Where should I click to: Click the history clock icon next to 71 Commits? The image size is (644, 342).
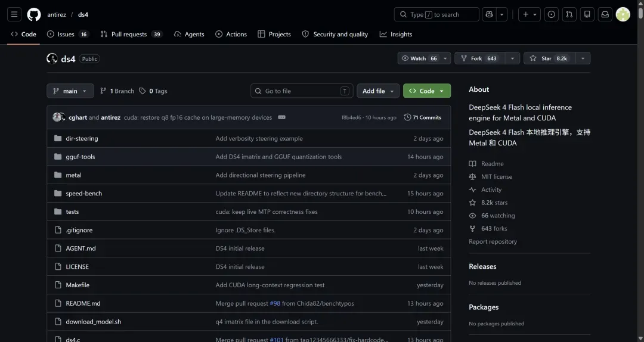(x=407, y=117)
